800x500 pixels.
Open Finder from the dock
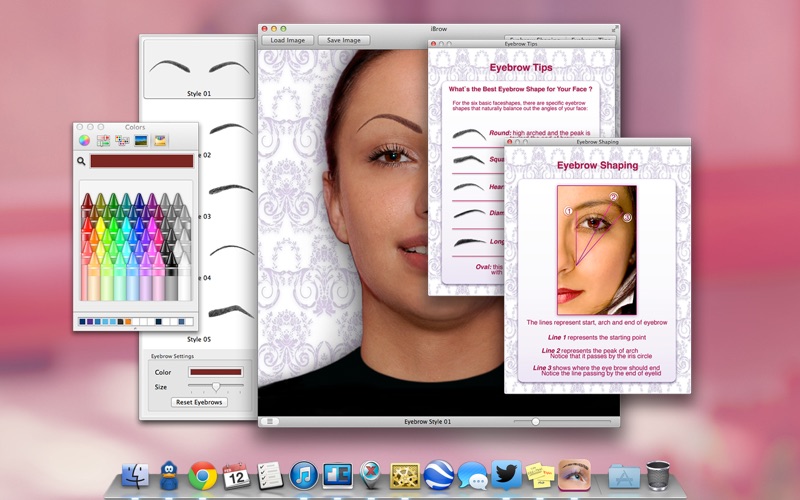coord(135,475)
